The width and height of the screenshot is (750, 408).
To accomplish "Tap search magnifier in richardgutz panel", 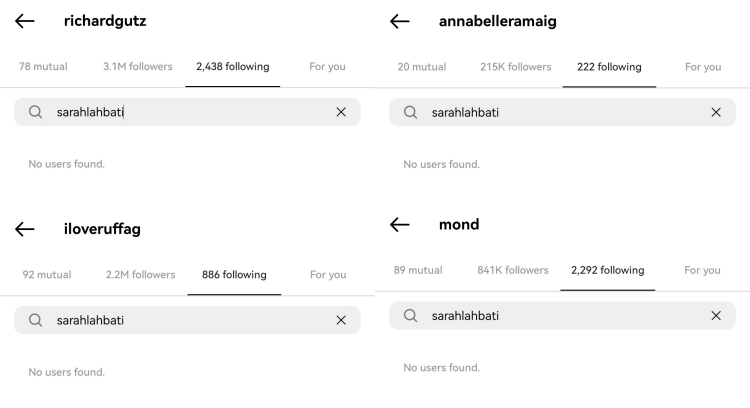I will (x=36, y=112).
